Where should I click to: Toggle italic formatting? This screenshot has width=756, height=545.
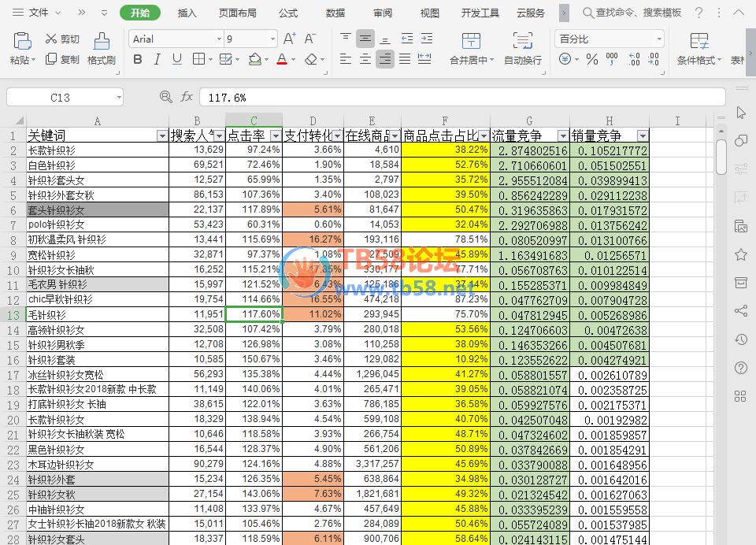(157, 59)
